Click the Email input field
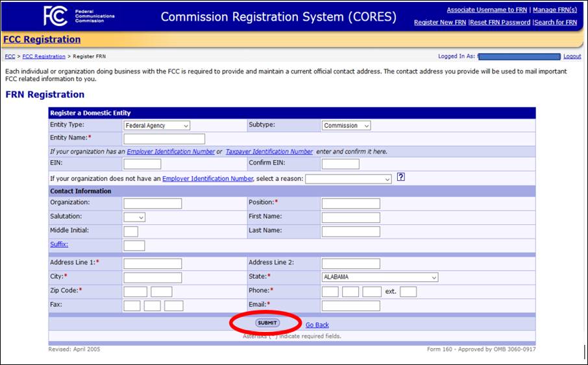Viewport: 588px width, 365px height. [350, 306]
